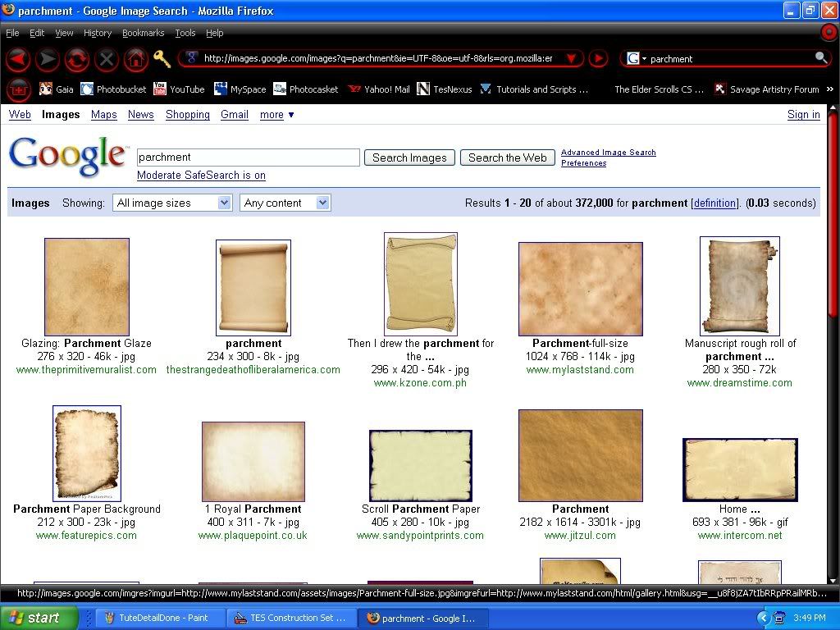
Task: Click the Back navigation arrow
Action: [x=18, y=59]
